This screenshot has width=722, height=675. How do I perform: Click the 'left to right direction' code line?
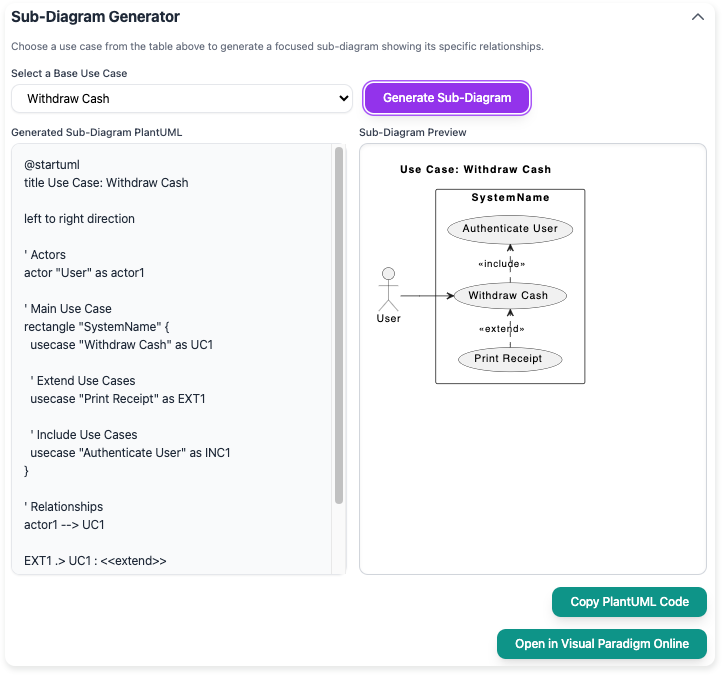(x=79, y=219)
